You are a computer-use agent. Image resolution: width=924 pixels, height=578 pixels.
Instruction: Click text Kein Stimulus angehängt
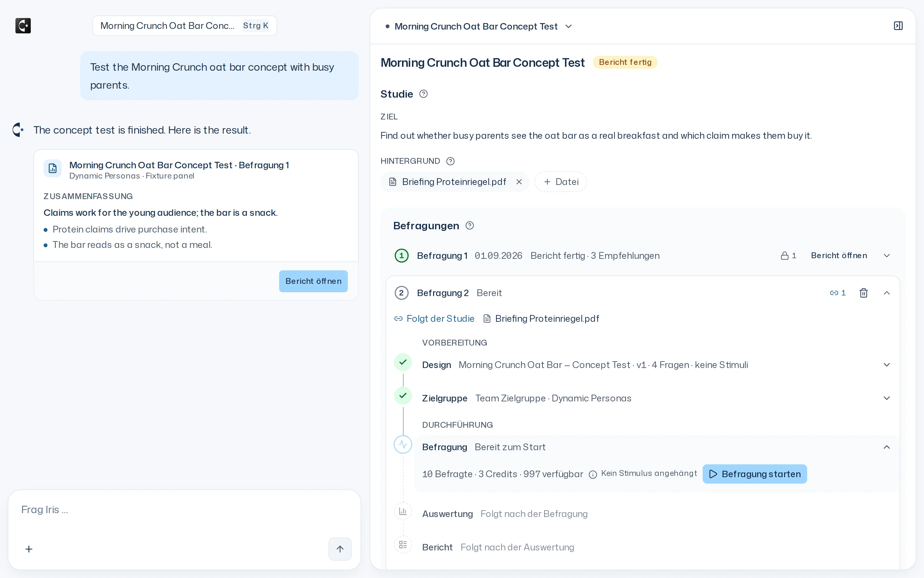click(649, 473)
